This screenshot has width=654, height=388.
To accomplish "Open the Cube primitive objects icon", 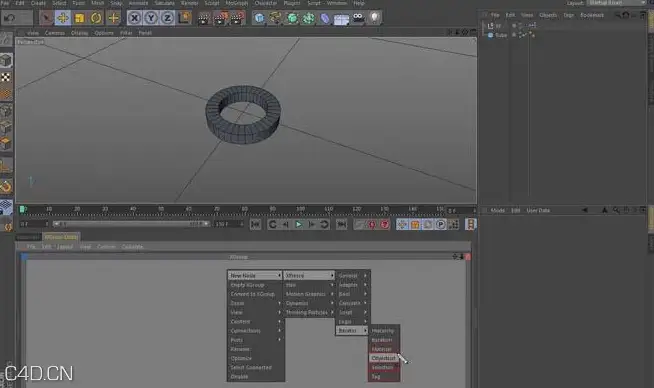I will (x=259, y=18).
